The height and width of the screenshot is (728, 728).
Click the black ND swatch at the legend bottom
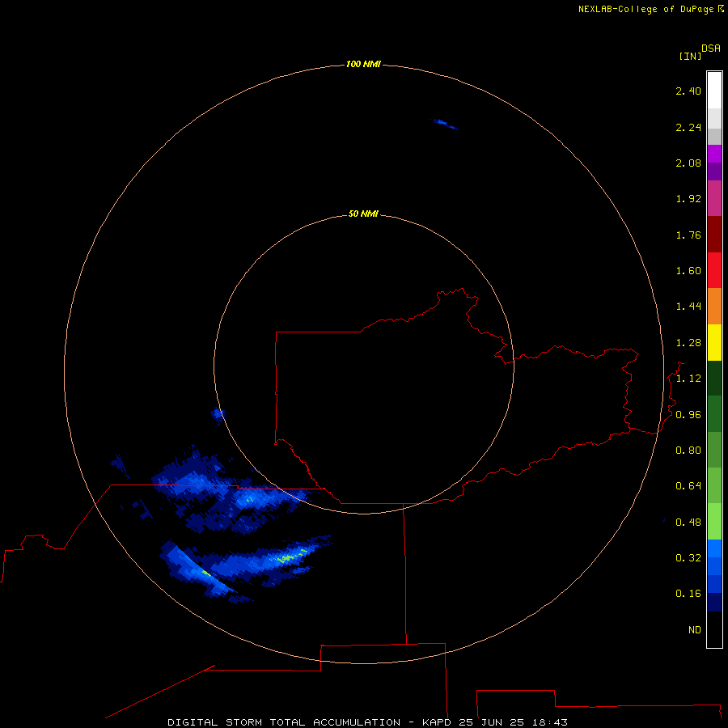pos(714,629)
